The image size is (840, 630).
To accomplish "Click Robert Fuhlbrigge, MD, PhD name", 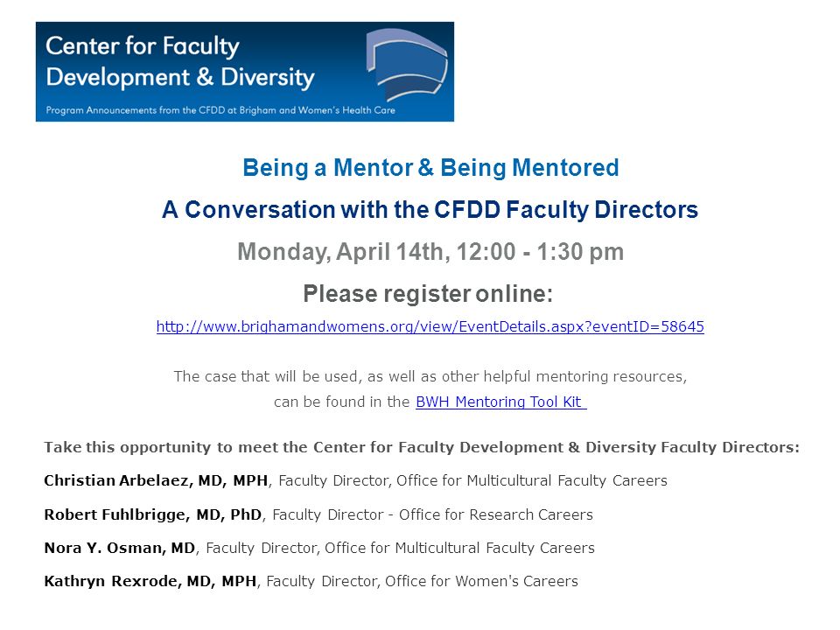I will coord(152,514).
